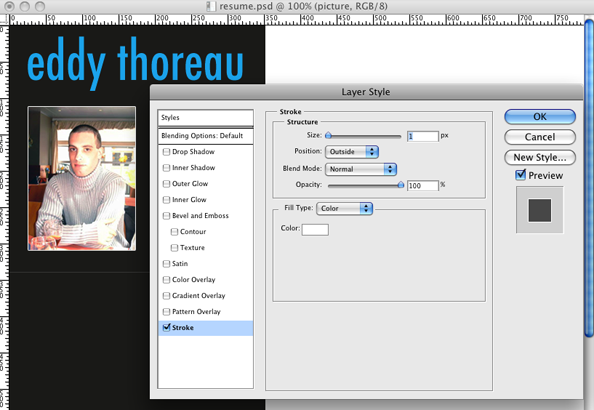This screenshot has width=594, height=410.
Task: Click the style preview thumbnail
Action: point(539,210)
